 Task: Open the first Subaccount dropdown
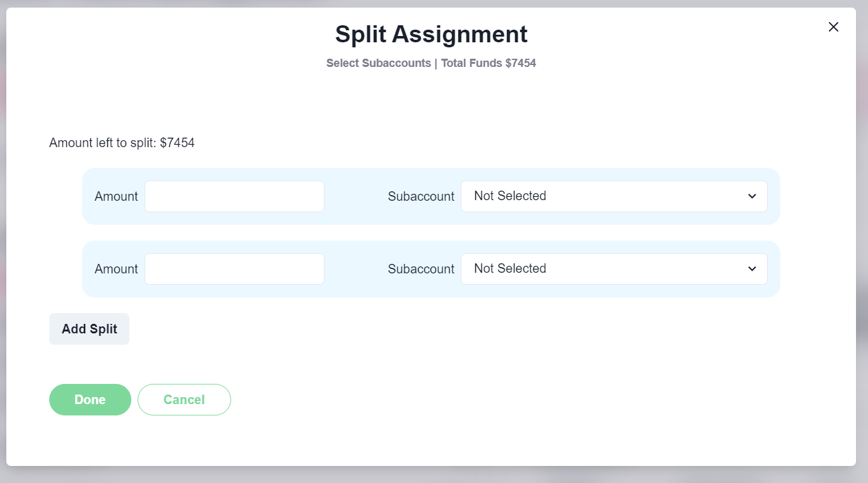click(x=606, y=196)
